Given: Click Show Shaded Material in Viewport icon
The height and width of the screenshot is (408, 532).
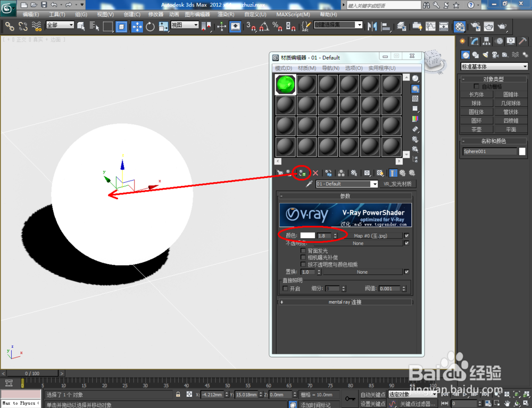Looking at the screenshot, I should (x=380, y=173).
